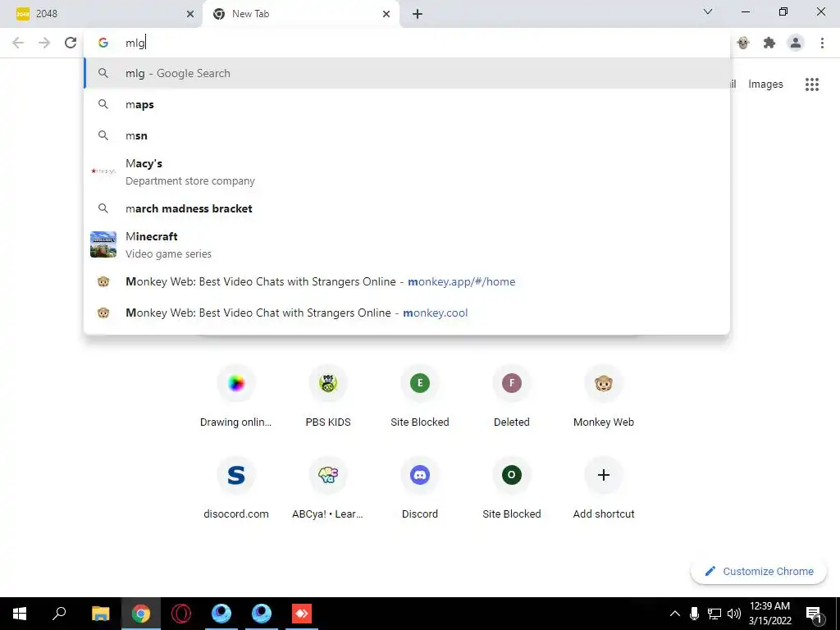Select the New Tab tab
Viewport: 840px width, 630px height.
[x=301, y=14]
